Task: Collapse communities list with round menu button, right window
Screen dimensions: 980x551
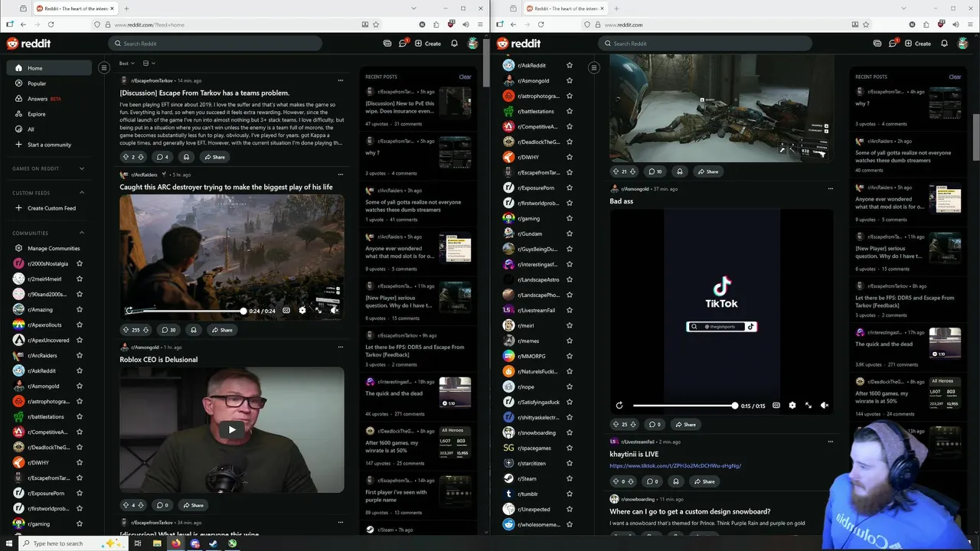Action: pos(593,68)
